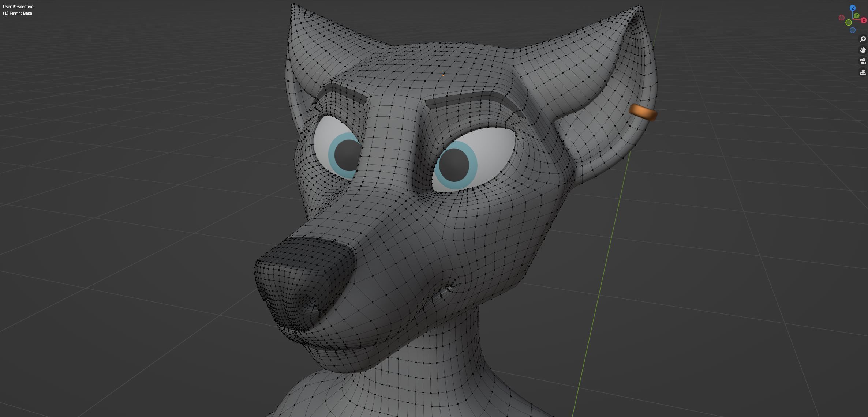868x417 pixels.
Task: Toggle perspective/orthographic with the grid icon
Action: pyautogui.click(x=863, y=72)
